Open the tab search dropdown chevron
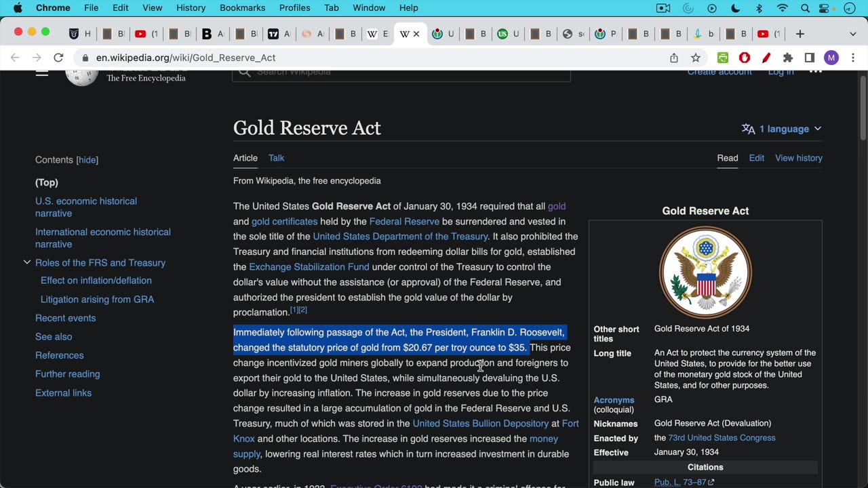Screen dimensions: 868x488 coord(853,34)
